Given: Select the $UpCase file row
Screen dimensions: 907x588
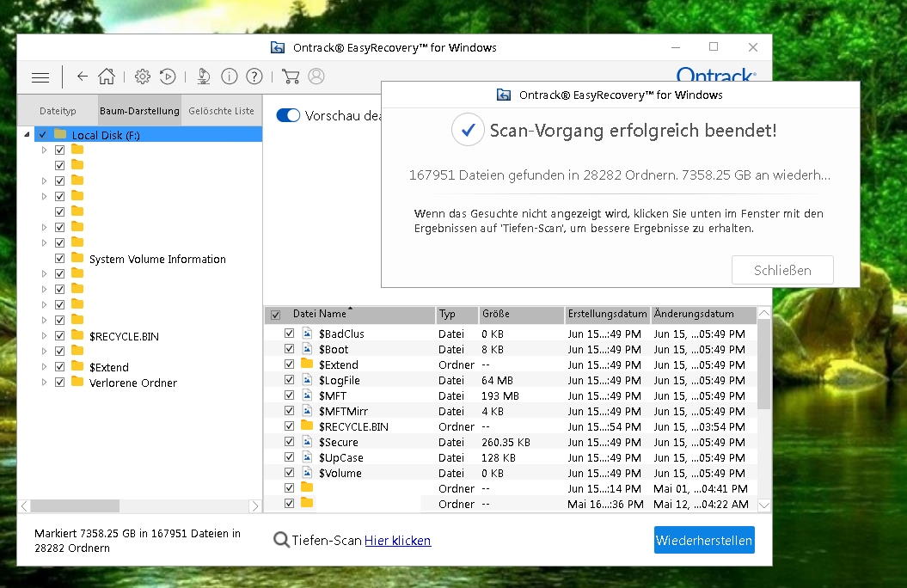Looking at the screenshot, I should coord(511,457).
